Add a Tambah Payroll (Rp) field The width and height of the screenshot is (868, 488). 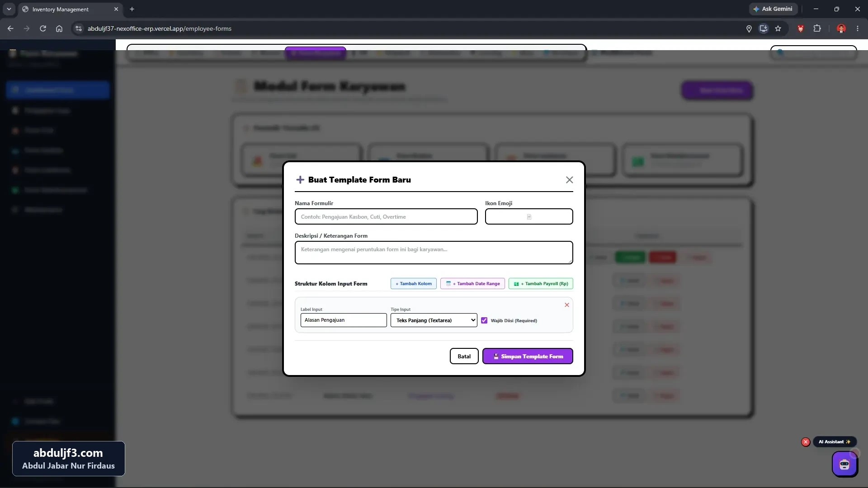point(541,284)
